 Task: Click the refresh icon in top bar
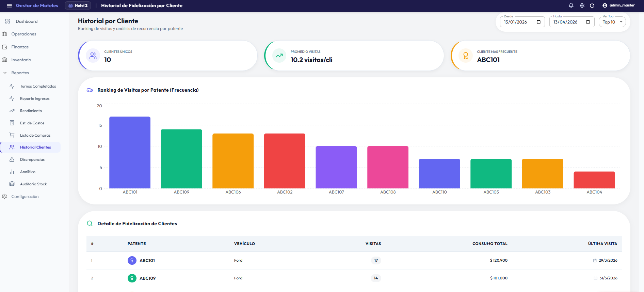coord(592,5)
